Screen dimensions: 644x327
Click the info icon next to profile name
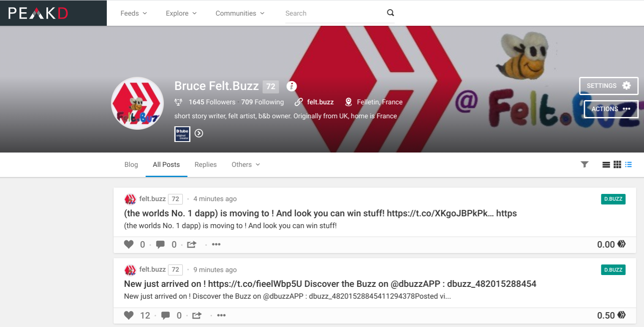[291, 86]
